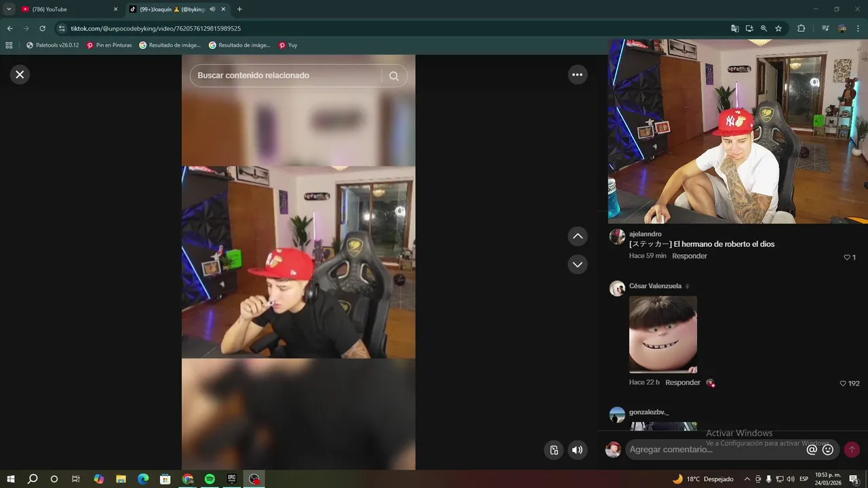Open OBS Studio recording icon on taskbar
The width and height of the screenshot is (868, 488).
pos(254,479)
